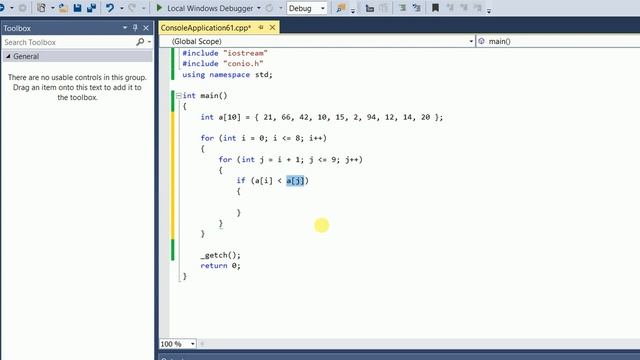This screenshot has width=640, height=360.
Task: Click the #include "conio.h" line
Action: [223, 64]
